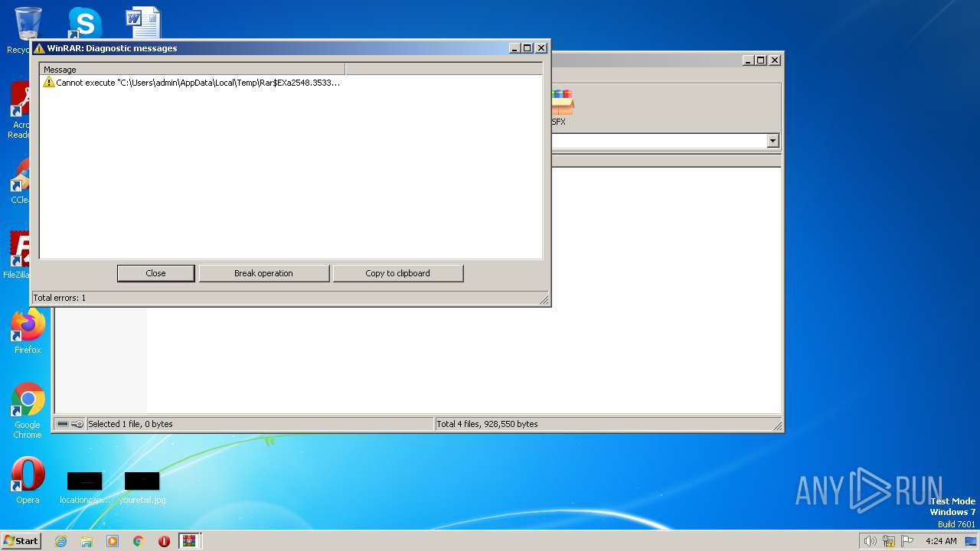
Task: Click the Show desktop button in the system tray
Action: pos(971,541)
